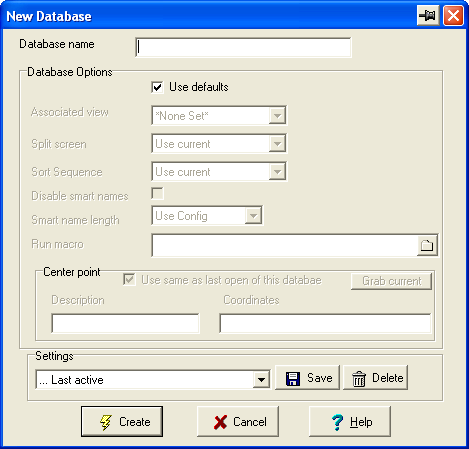Click the floppy disk Save icon
Image resolution: width=469 pixels, height=449 pixels.
[293, 379]
